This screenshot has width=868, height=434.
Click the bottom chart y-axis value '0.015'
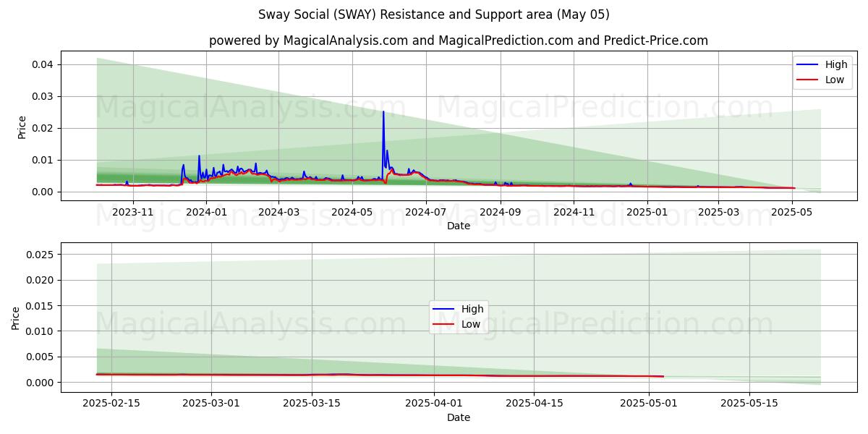[40, 306]
